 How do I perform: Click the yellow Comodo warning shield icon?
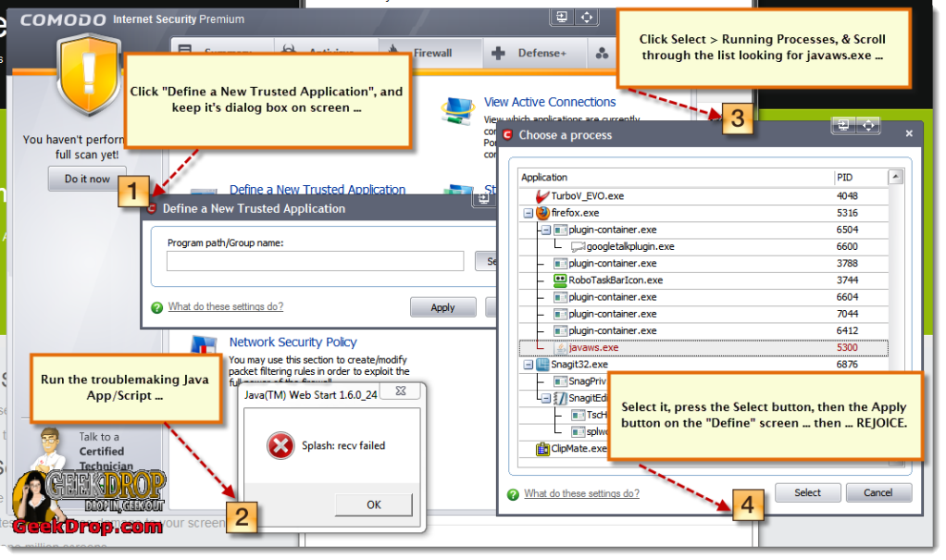(x=89, y=74)
